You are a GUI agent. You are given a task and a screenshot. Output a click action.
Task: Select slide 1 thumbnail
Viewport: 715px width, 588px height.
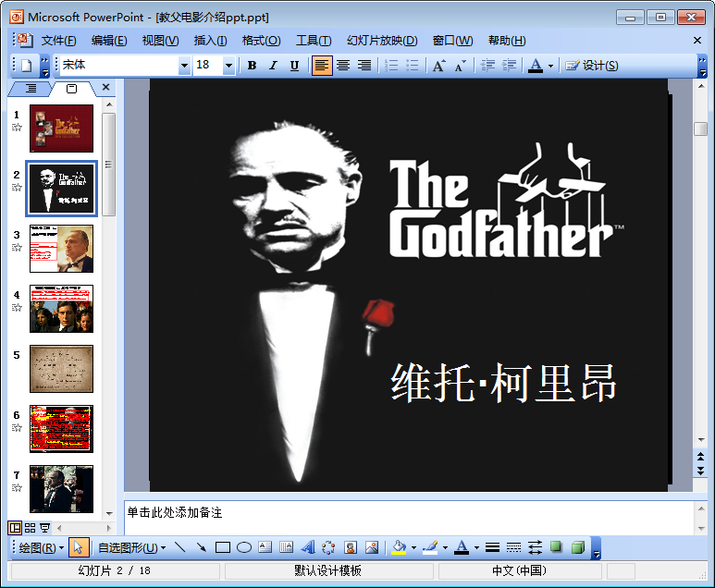coord(62,129)
